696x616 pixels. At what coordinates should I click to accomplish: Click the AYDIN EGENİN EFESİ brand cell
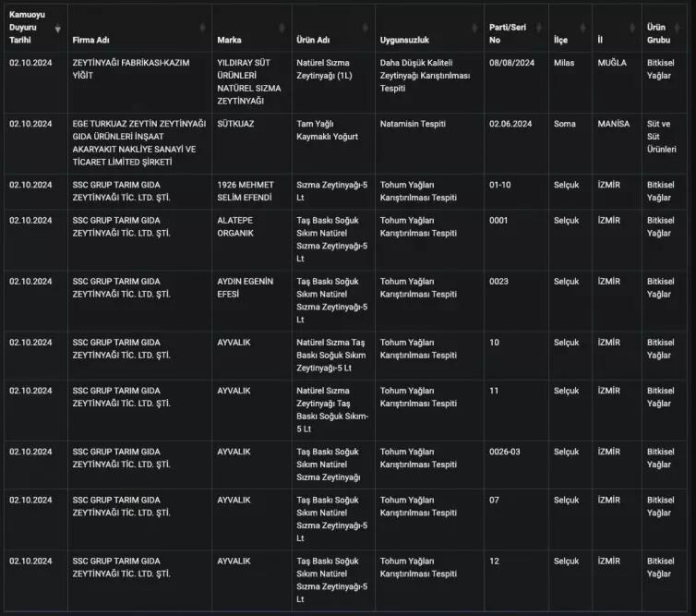(x=245, y=287)
